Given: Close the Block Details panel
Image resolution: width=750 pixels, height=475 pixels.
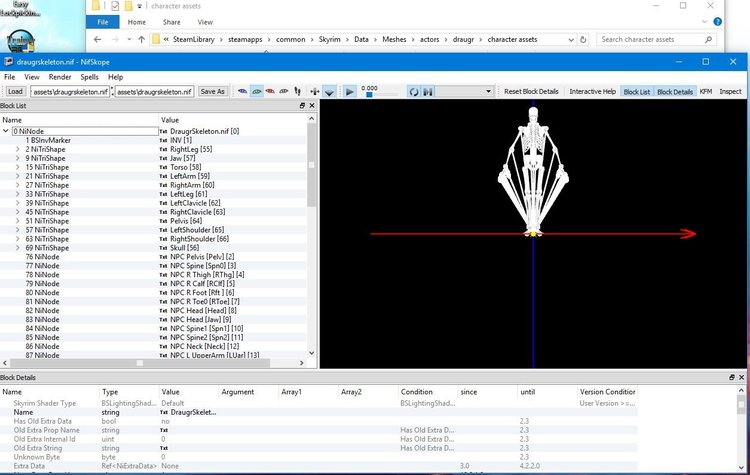Looking at the screenshot, I should 741,377.
